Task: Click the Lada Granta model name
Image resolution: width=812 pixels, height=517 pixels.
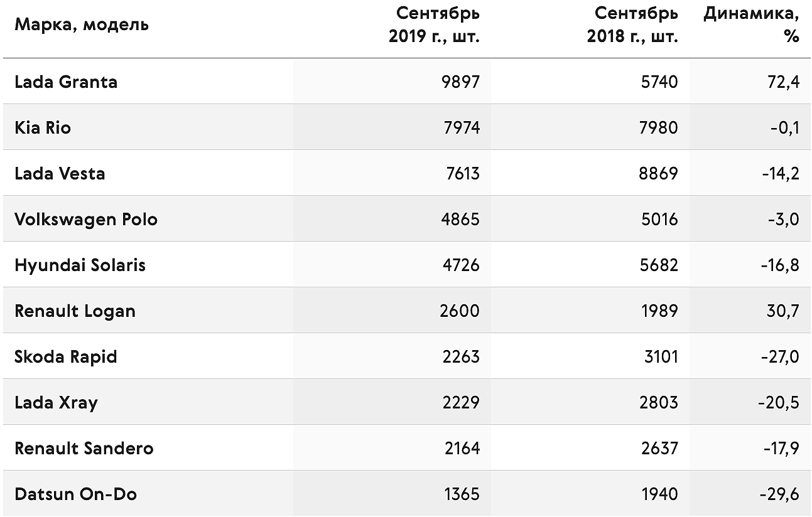Action: tap(66, 82)
